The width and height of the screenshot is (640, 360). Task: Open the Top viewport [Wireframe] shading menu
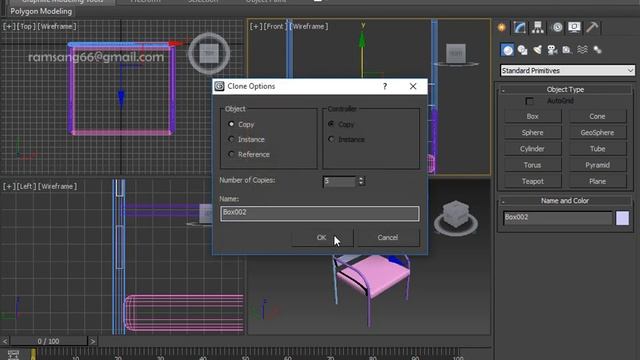point(57,27)
